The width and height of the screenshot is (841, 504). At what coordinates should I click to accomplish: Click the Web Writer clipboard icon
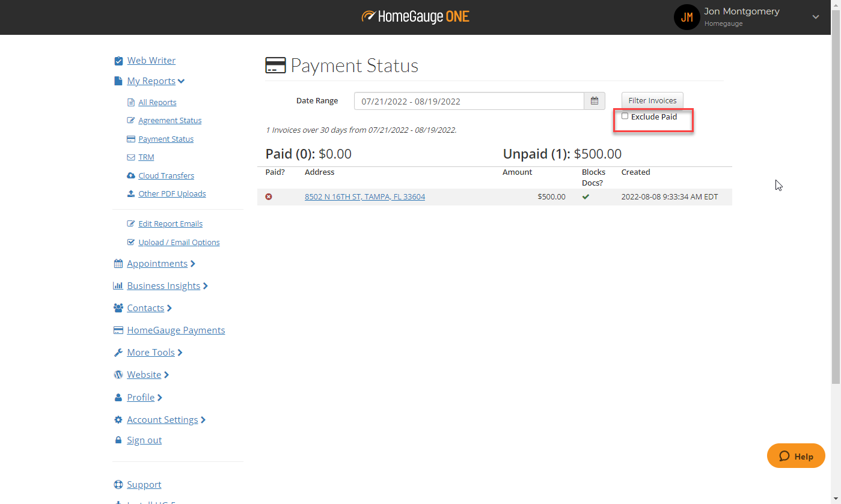118,61
